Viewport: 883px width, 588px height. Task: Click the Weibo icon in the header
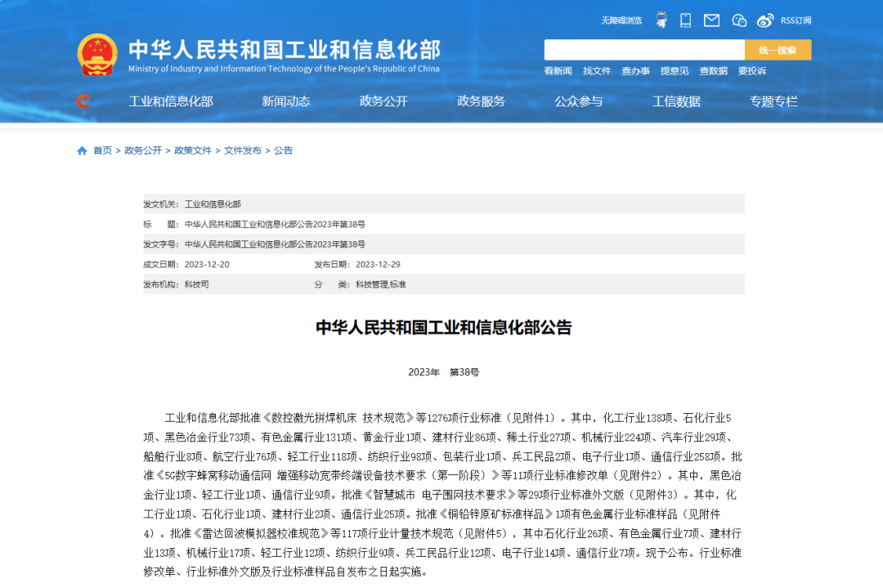765,20
